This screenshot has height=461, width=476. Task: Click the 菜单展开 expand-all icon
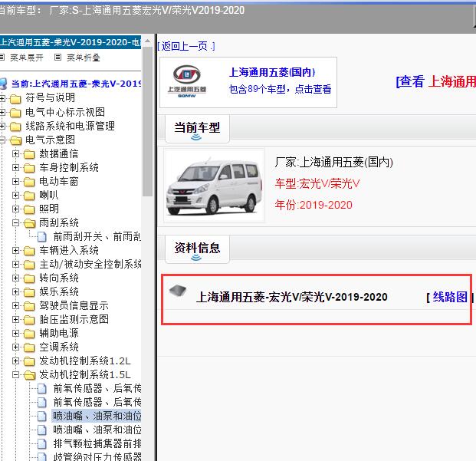pyautogui.click(x=2, y=57)
